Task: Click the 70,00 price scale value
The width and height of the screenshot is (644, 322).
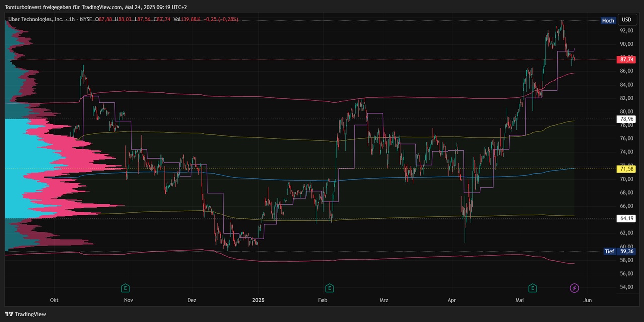Action: (626, 179)
